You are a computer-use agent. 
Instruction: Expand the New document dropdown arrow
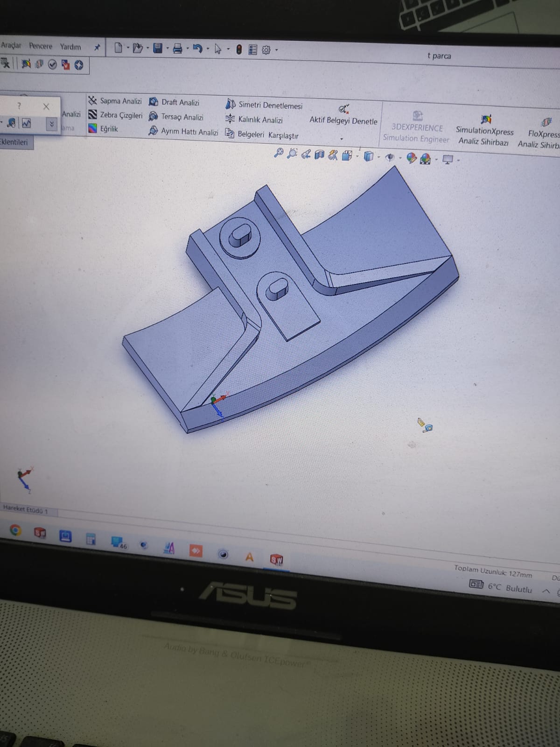click(x=127, y=48)
